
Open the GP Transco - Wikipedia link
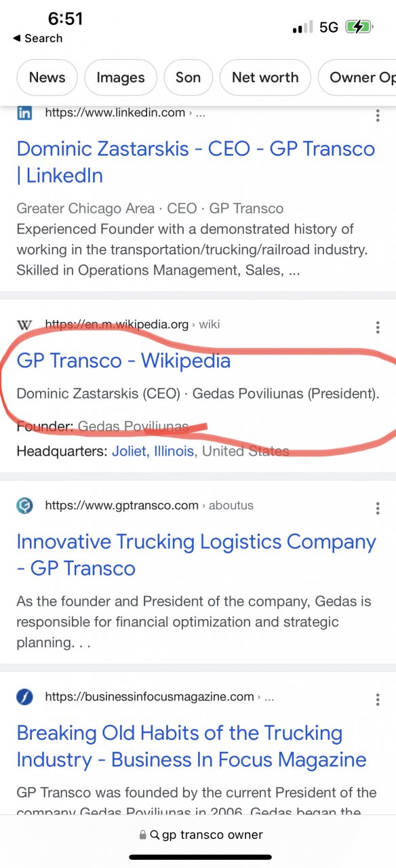click(123, 361)
